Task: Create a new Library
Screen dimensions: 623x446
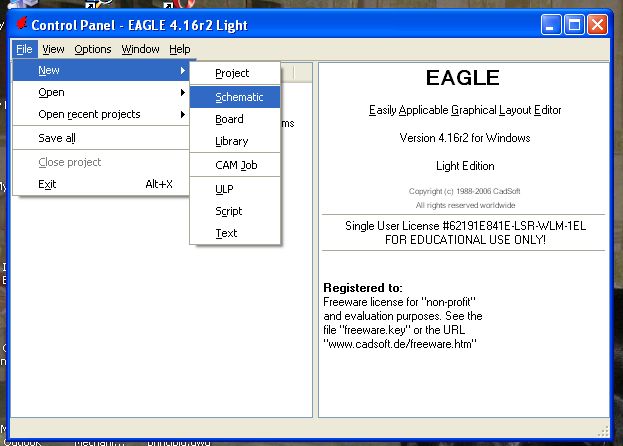Action: pyautogui.click(x=235, y=141)
